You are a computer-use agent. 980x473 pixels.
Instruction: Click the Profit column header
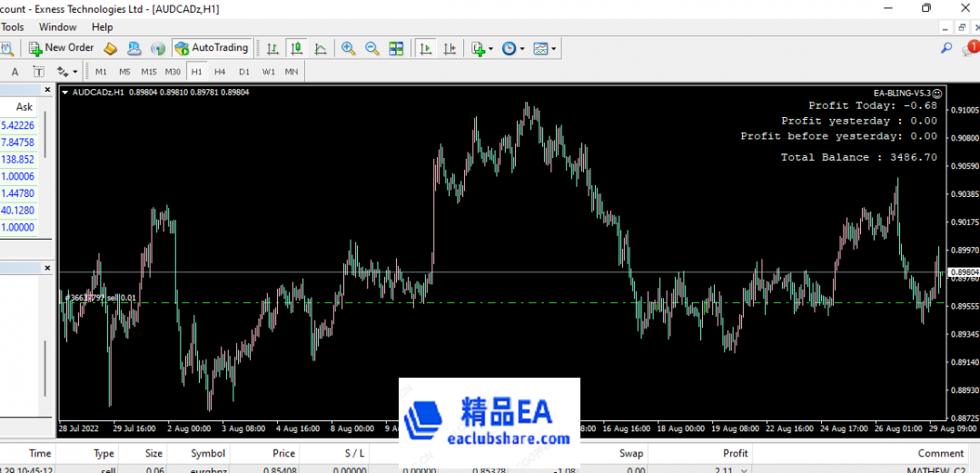point(735,453)
